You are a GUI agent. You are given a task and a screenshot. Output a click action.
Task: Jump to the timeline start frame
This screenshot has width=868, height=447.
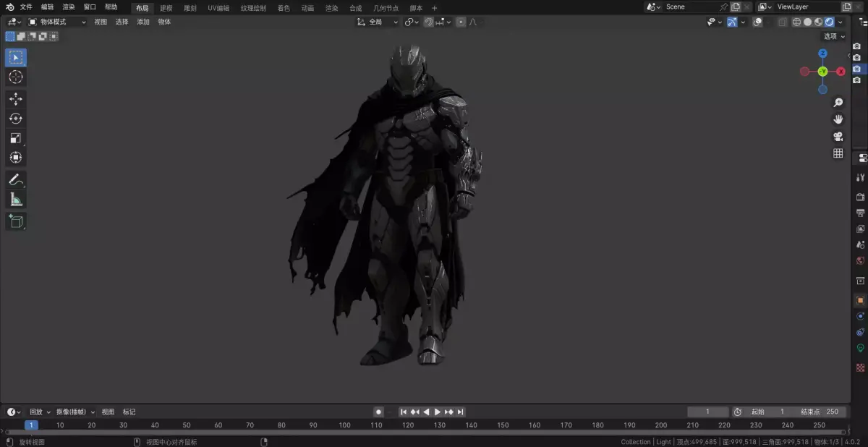click(404, 412)
